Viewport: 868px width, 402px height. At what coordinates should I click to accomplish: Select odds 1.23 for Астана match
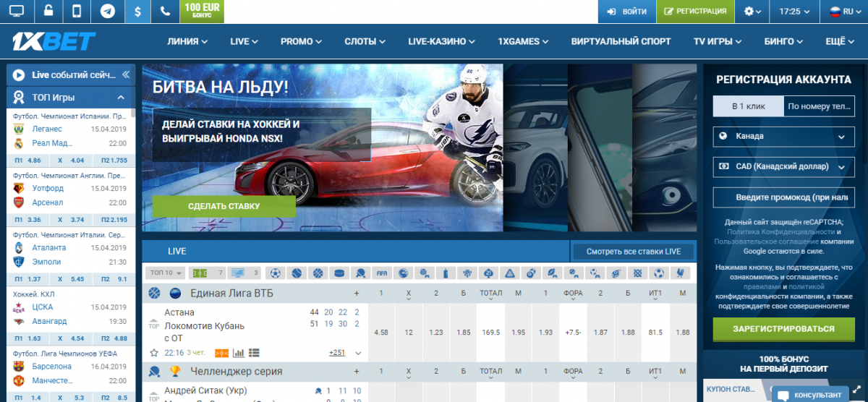pyautogui.click(x=436, y=332)
